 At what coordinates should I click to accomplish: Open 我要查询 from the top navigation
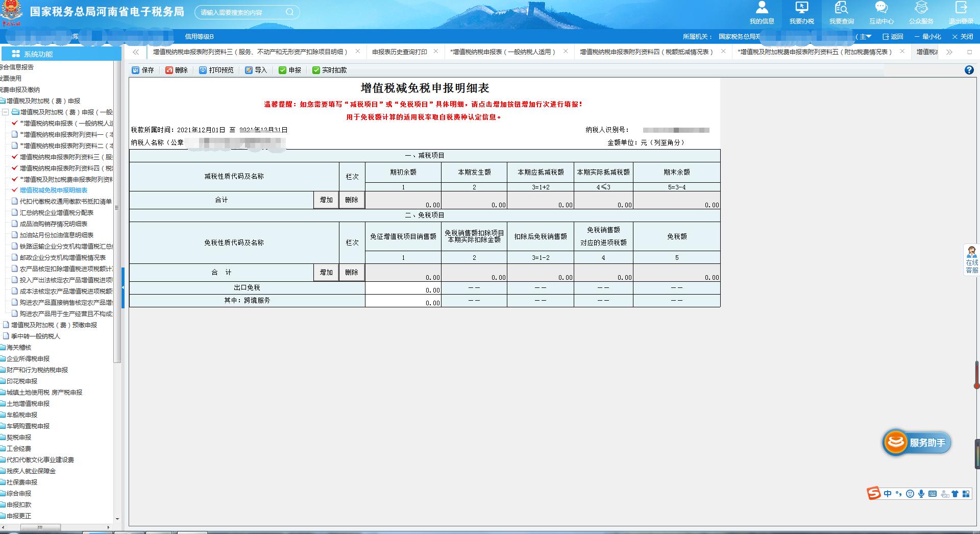pos(841,13)
